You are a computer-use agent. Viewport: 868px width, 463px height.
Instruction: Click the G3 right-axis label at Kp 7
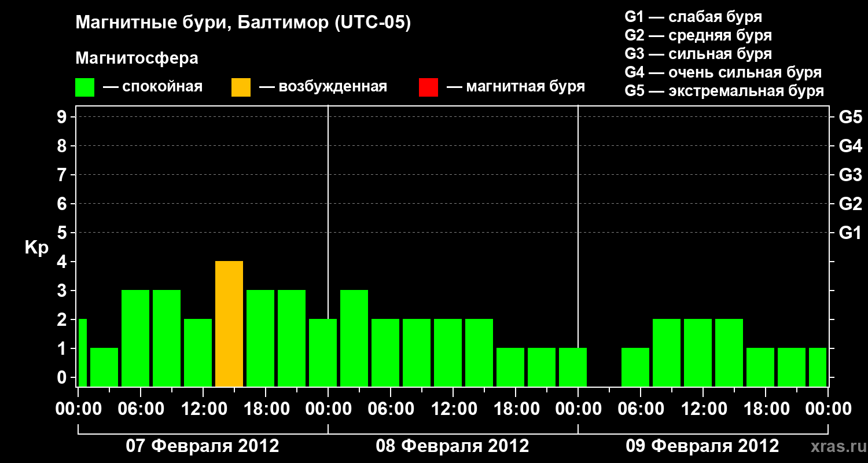[x=851, y=175]
